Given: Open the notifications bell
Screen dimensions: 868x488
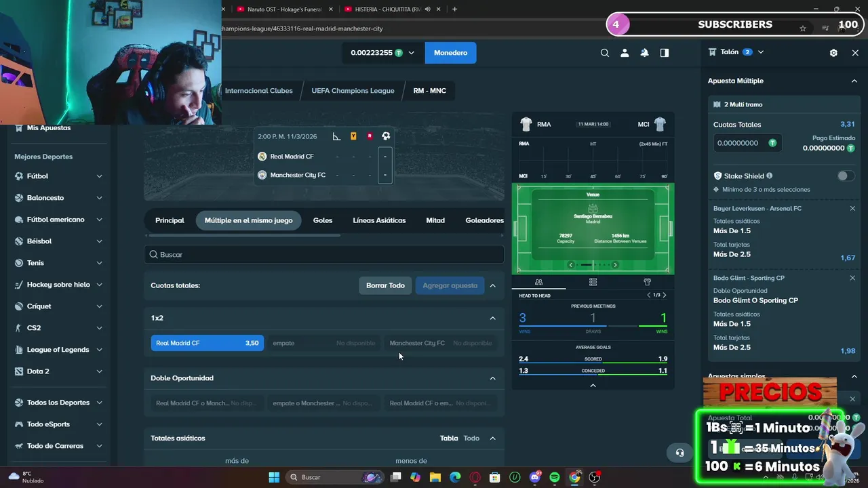Looking at the screenshot, I should (x=644, y=53).
